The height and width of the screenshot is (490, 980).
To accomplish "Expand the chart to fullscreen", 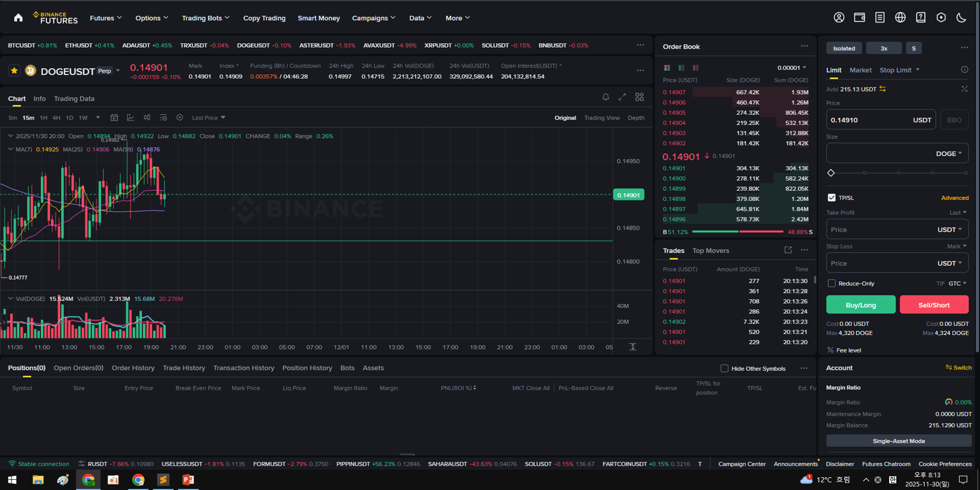I will (x=622, y=97).
